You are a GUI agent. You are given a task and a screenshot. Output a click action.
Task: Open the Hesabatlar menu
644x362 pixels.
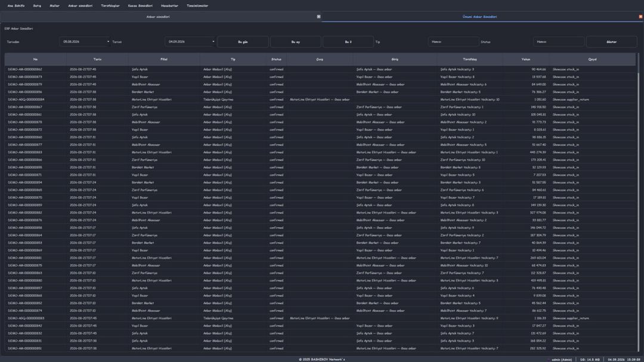click(169, 6)
